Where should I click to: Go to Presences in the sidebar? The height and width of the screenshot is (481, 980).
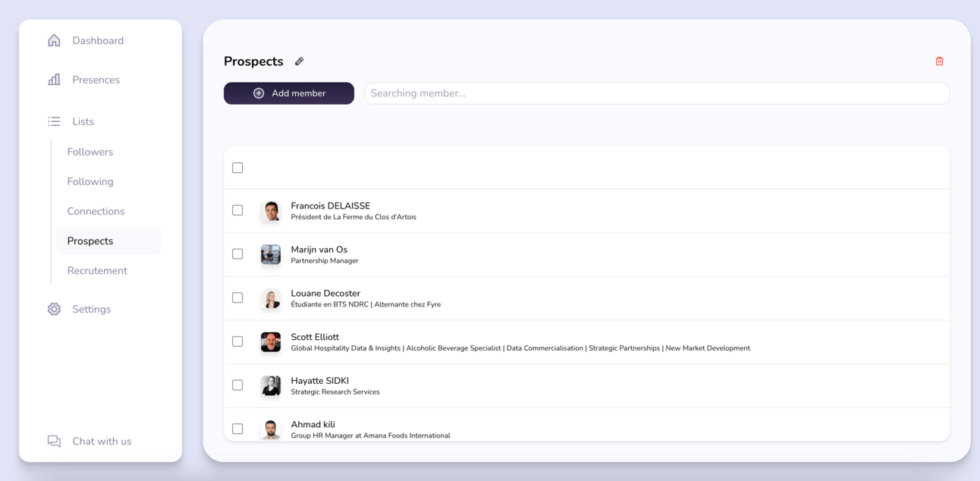pos(96,80)
